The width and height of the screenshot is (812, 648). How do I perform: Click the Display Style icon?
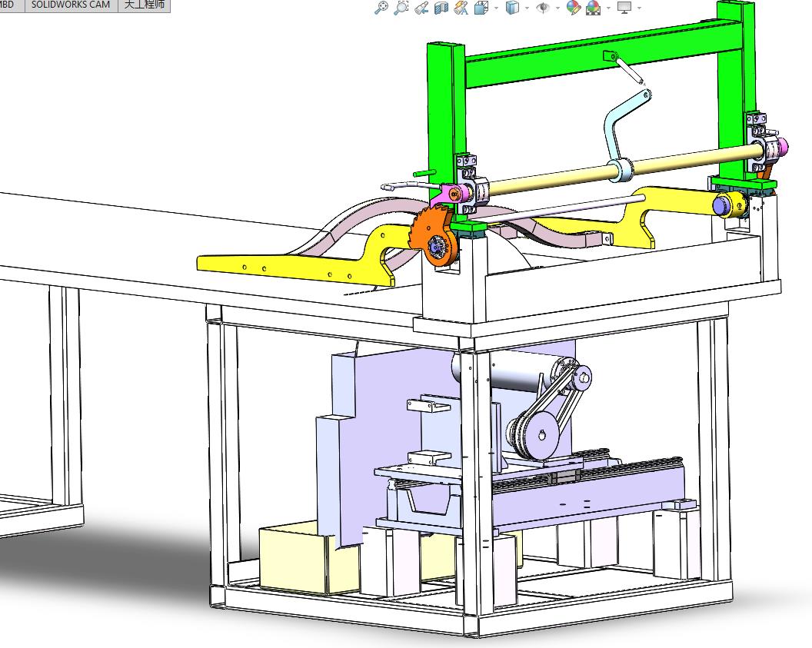click(511, 8)
